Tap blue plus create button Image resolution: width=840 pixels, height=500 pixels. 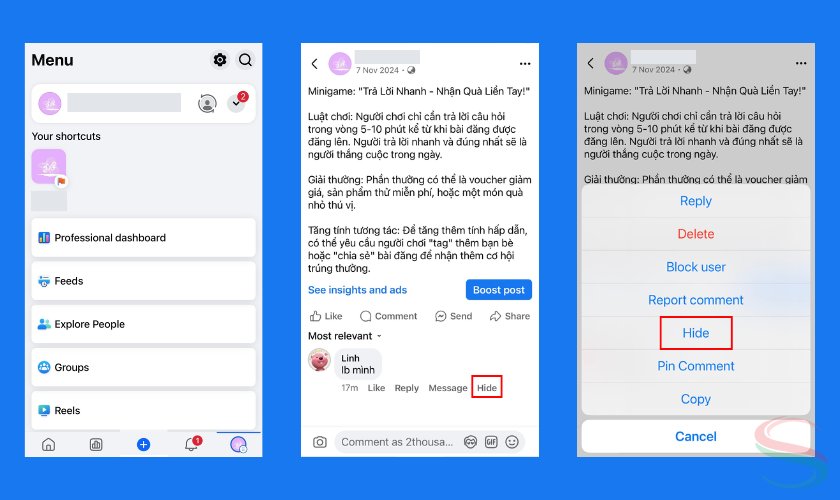tap(144, 444)
